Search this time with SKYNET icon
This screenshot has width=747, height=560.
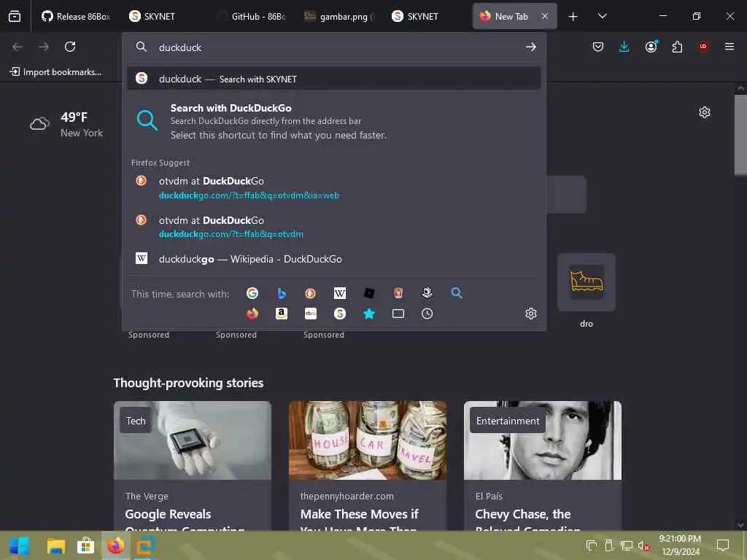coord(340,314)
